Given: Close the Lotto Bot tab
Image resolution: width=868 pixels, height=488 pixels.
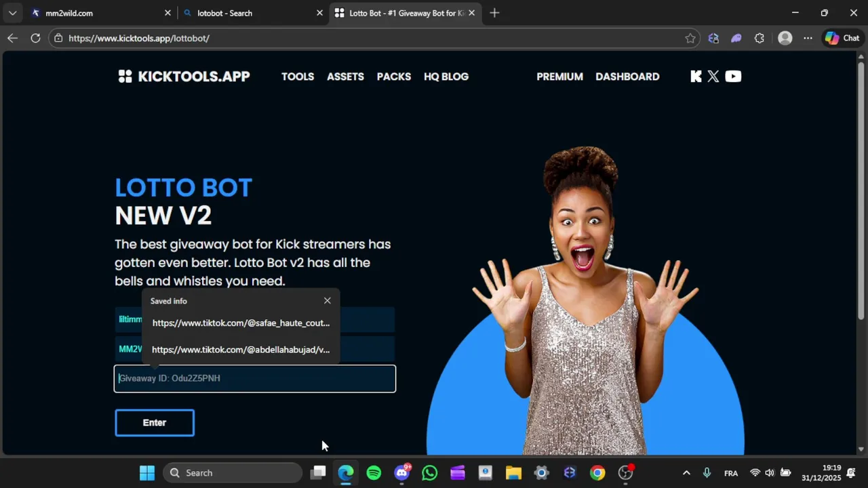Looking at the screenshot, I should pyautogui.click(x=471, y=13).
